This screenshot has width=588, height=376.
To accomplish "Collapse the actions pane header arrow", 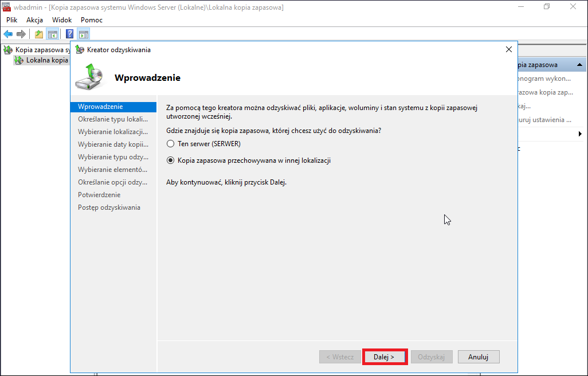I will (579, 65).
